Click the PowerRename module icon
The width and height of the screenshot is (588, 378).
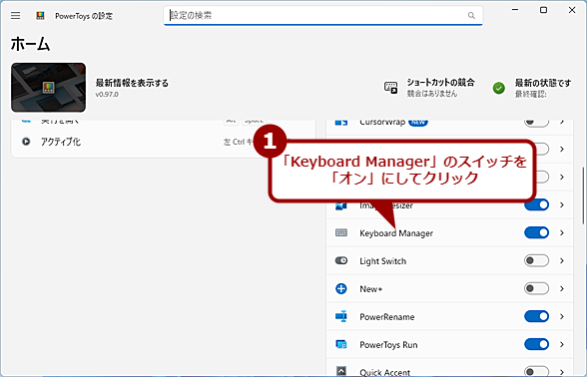[x=341, y=316]
